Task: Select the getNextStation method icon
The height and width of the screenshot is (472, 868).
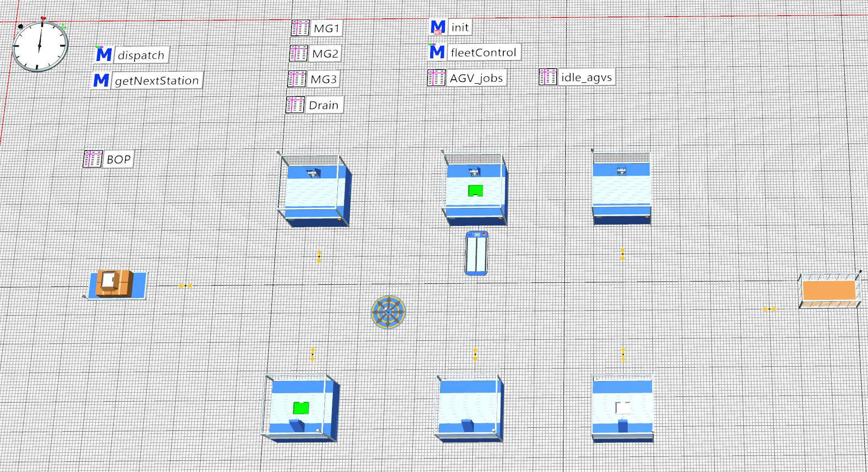Action: 101,80
